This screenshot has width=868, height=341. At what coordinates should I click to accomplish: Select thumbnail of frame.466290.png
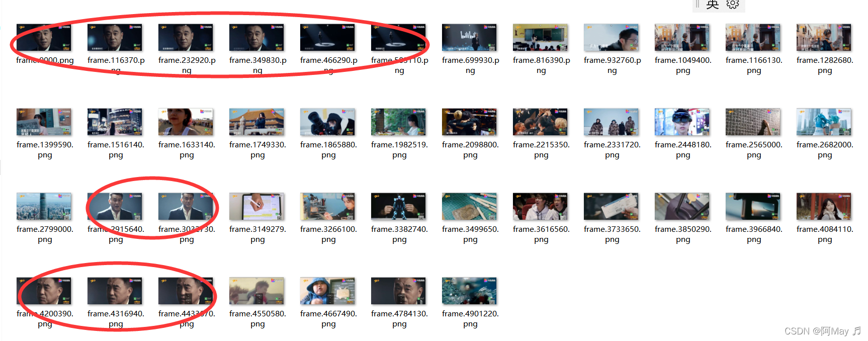coord(327,38)
